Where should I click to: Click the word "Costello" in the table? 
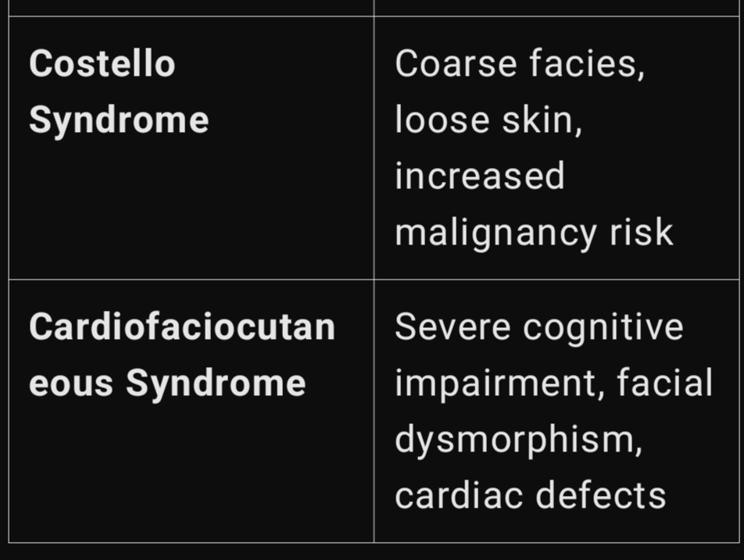click(x=102, y=64)
